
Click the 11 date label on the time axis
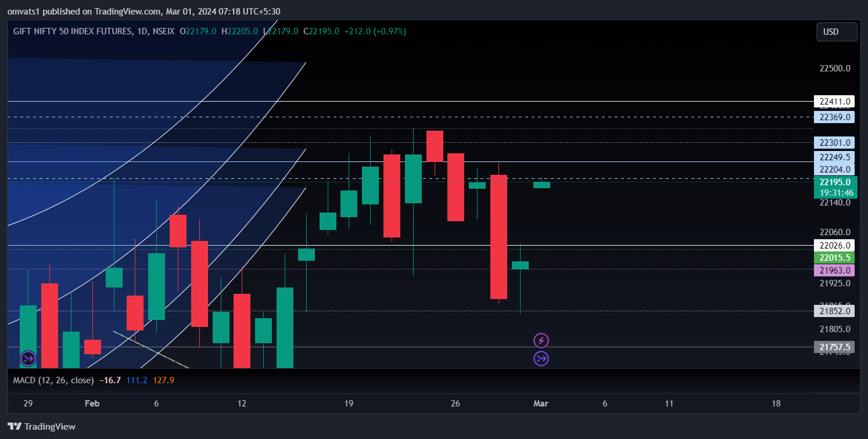click(x=669, y=403)
